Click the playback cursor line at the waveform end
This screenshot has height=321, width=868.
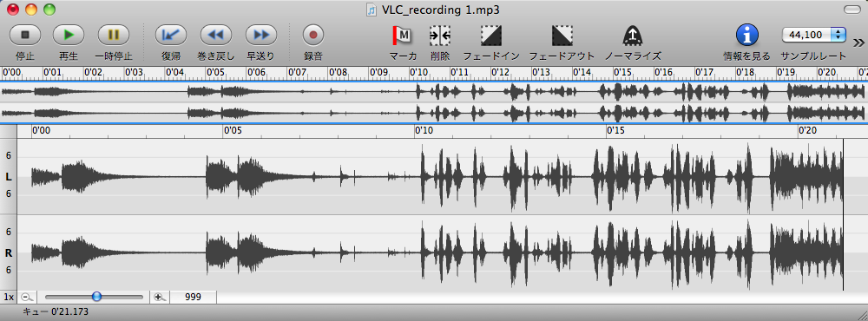click(843, 214)
